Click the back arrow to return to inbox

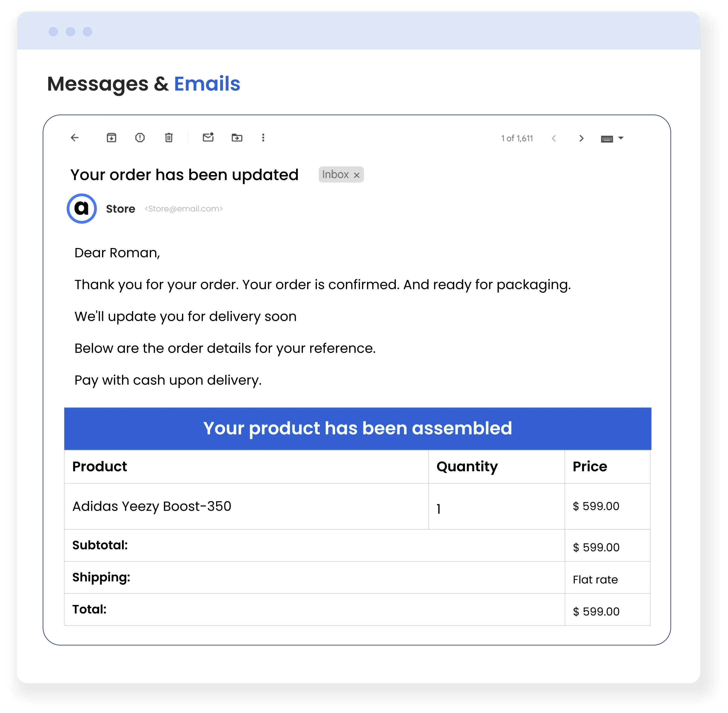[x=75, y=138]
